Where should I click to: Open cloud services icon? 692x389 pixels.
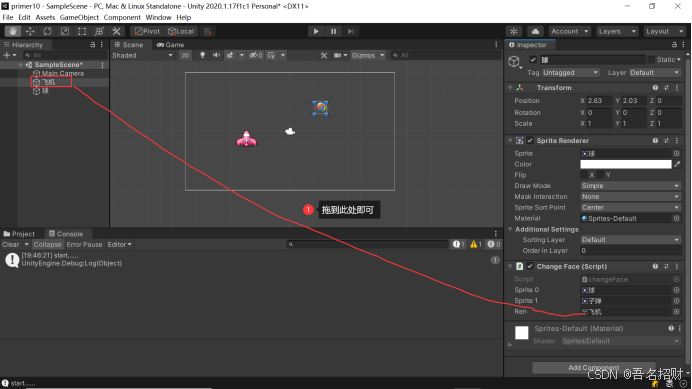coord(535,31)
